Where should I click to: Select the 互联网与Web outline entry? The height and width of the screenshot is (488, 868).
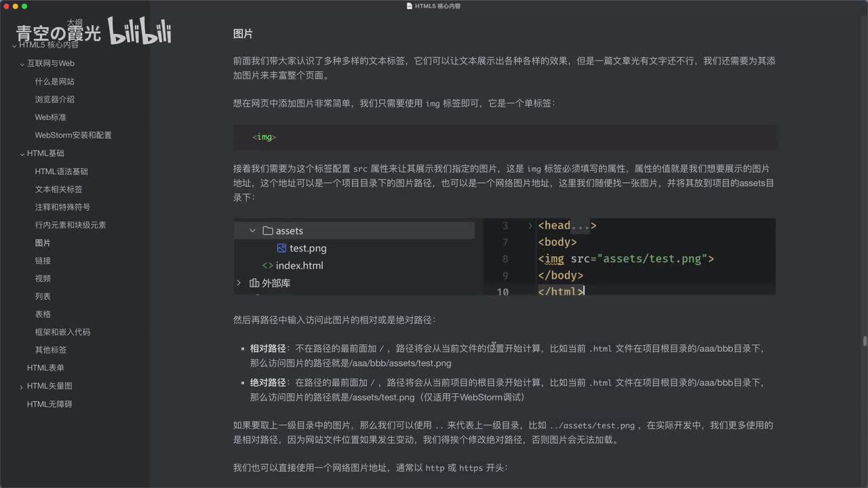(x=51, y=63)
